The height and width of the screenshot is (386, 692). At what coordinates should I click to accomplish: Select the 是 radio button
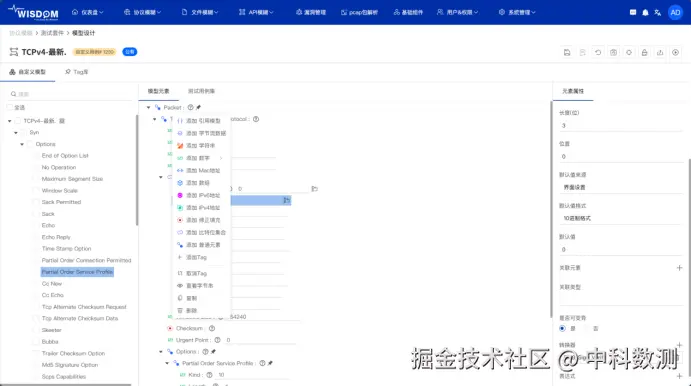[x=562, y=328]
